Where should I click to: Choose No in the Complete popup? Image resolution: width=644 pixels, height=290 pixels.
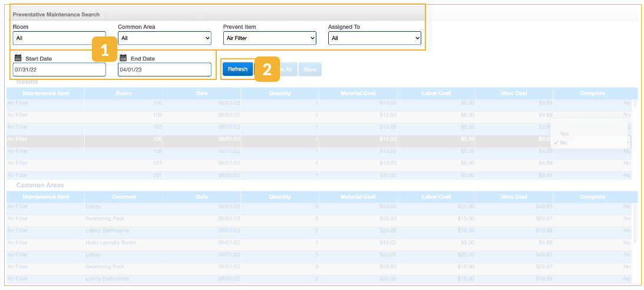pos(564,143)
